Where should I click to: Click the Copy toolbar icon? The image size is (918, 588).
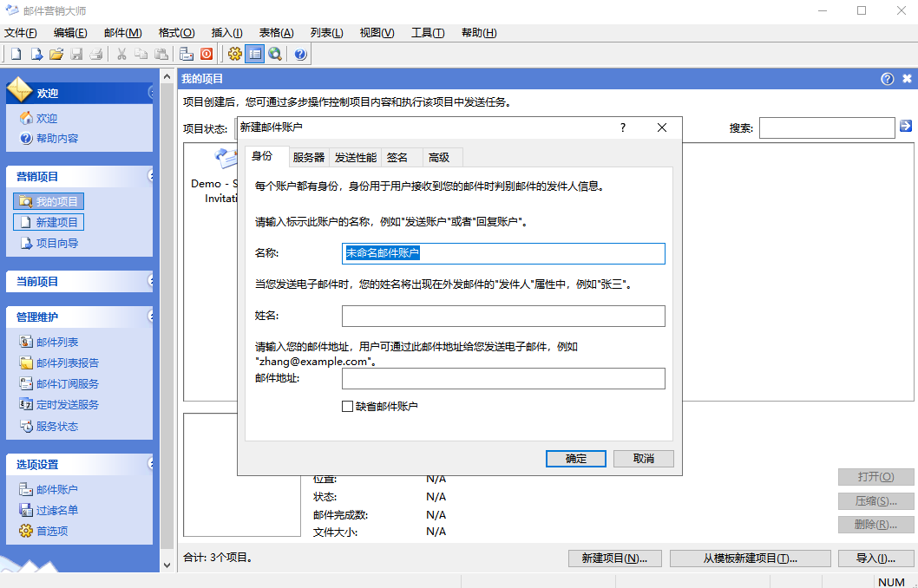(141, 55)
